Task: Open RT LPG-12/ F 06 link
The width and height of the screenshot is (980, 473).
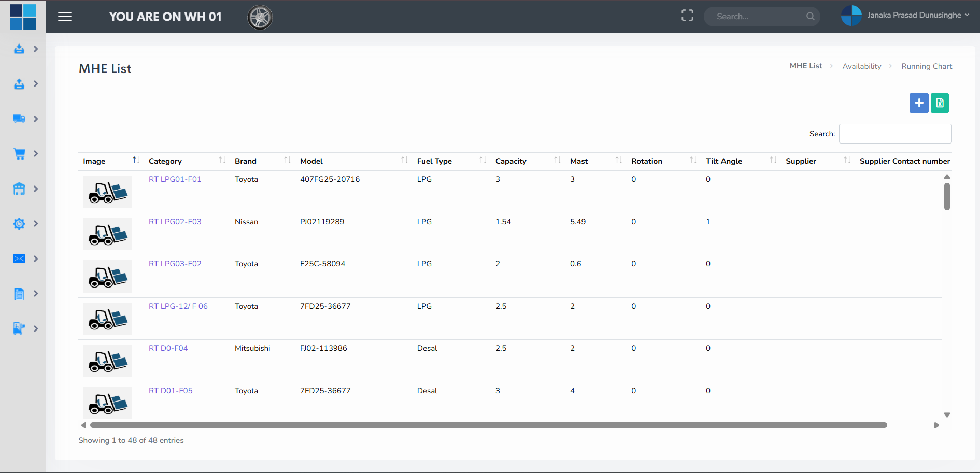Action: (178, 306)
